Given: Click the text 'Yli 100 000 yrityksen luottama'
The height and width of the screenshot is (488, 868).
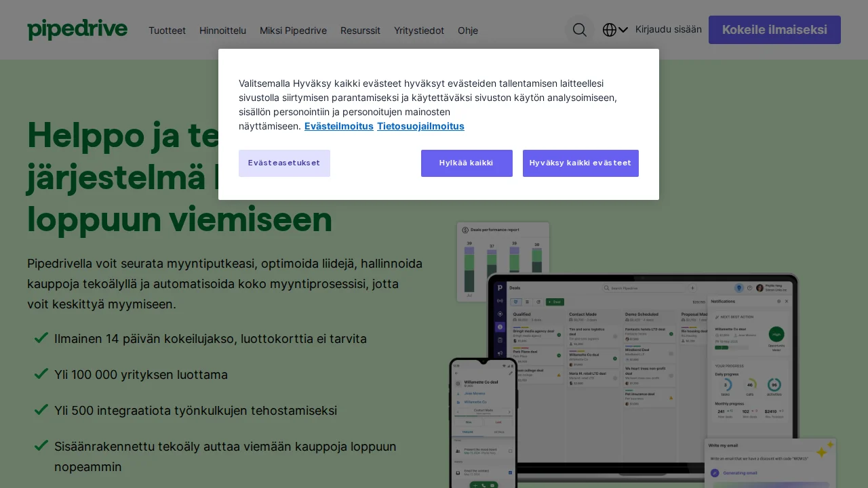Looking at the screenshot, I should coord(141,375).
